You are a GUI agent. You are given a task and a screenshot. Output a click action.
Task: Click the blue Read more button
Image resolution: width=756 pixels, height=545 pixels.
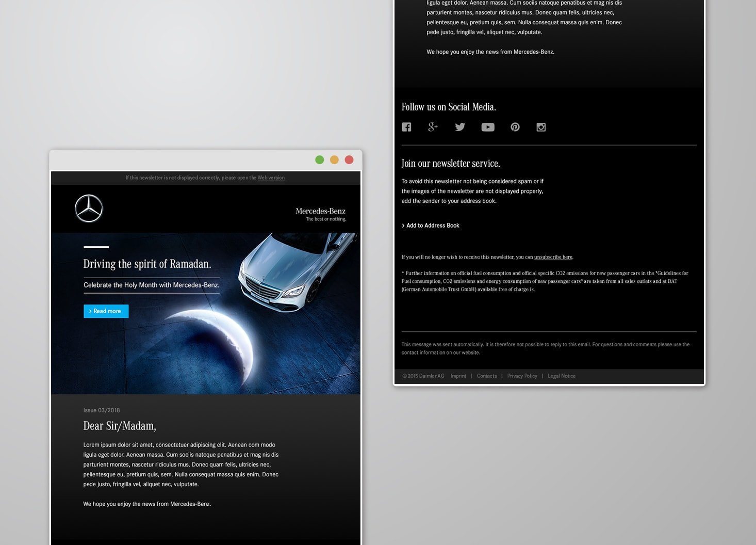(x=106, y=311)
